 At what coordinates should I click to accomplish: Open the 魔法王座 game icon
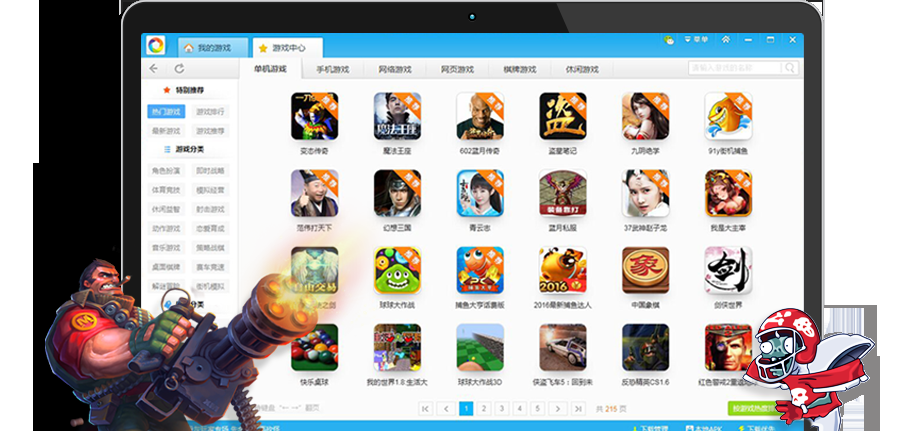point(397,116)
